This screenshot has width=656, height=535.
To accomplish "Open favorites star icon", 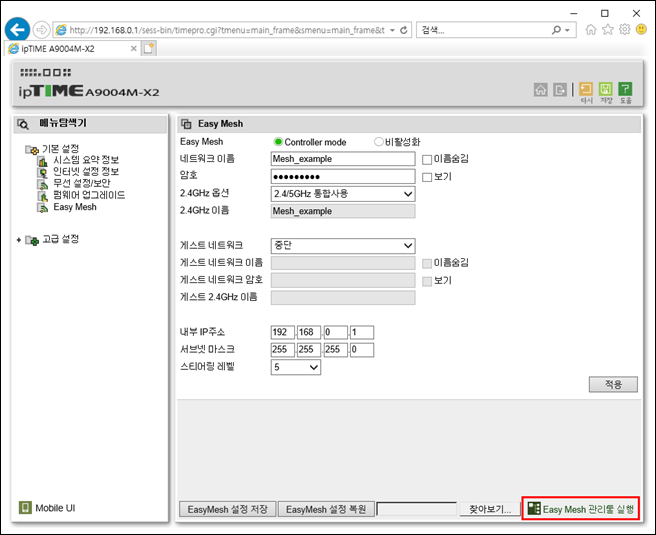I will [x=607, y=30].
